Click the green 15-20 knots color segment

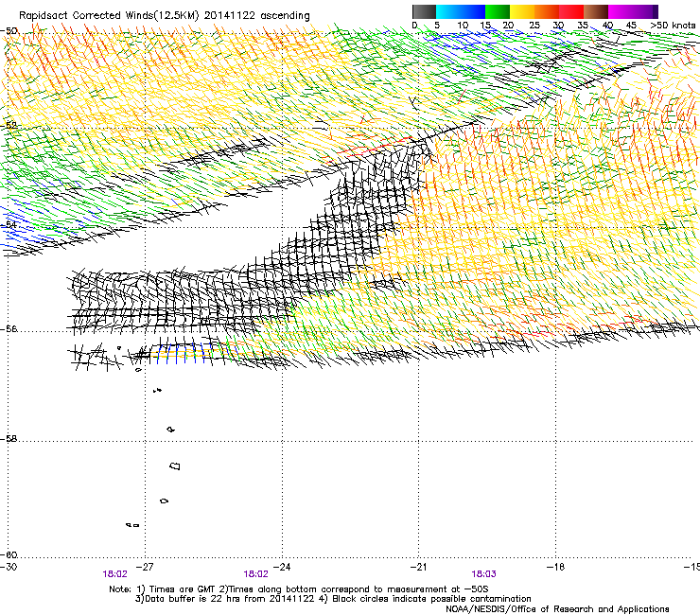point(498,11)
